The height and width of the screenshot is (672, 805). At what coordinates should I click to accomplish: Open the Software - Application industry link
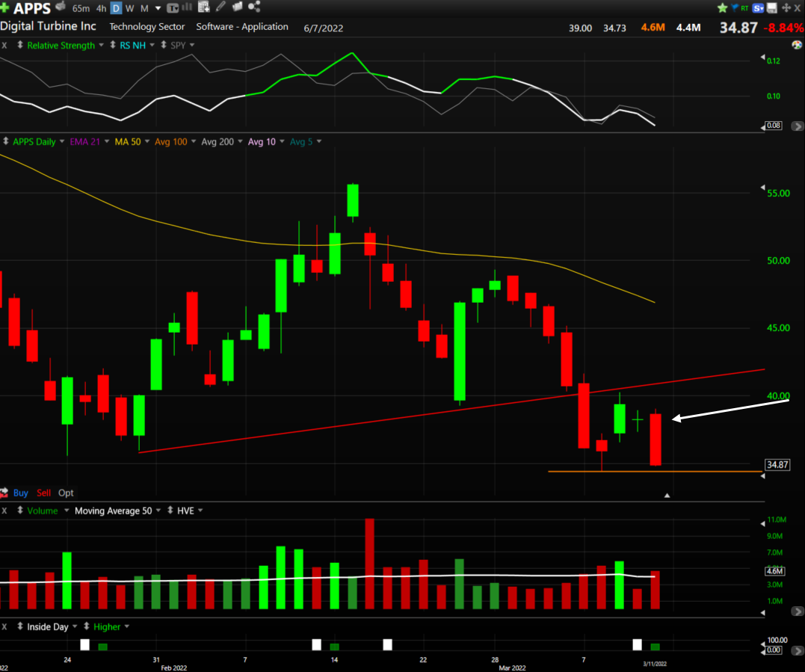pyautogui.click(x=242, y=27)
